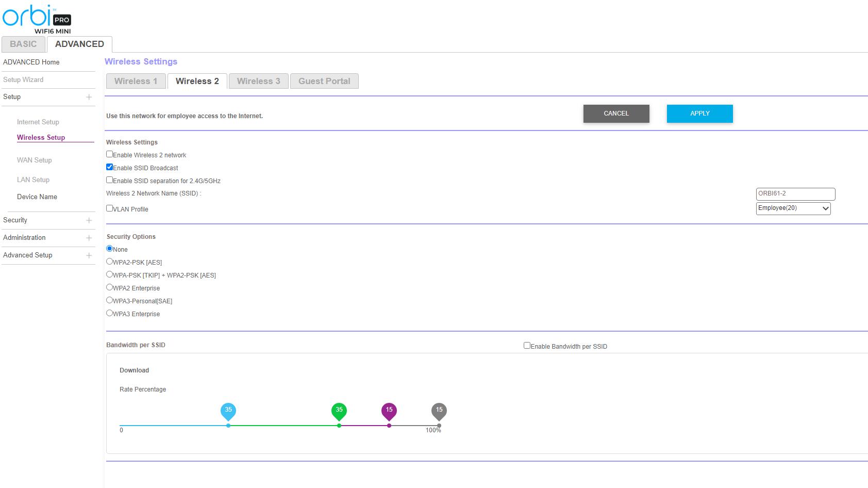This screenshot has height=488, width=868.
Task: Expand Administration plus icon
Action: click(x=89, y=238)
